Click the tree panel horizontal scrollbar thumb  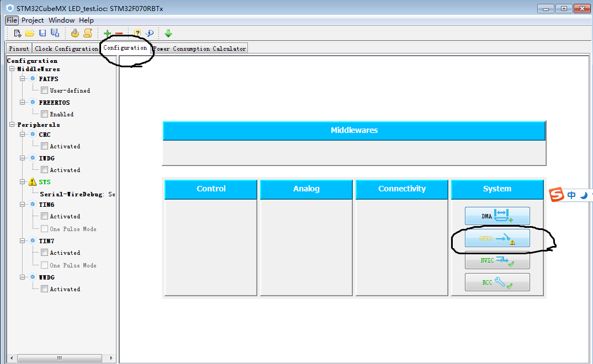point(60,357)
